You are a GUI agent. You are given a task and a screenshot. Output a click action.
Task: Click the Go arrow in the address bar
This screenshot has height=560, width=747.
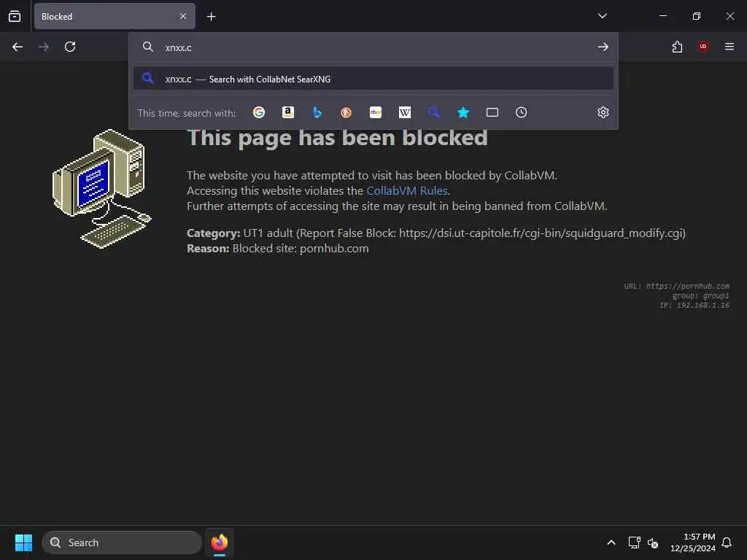tap(603, 47)
